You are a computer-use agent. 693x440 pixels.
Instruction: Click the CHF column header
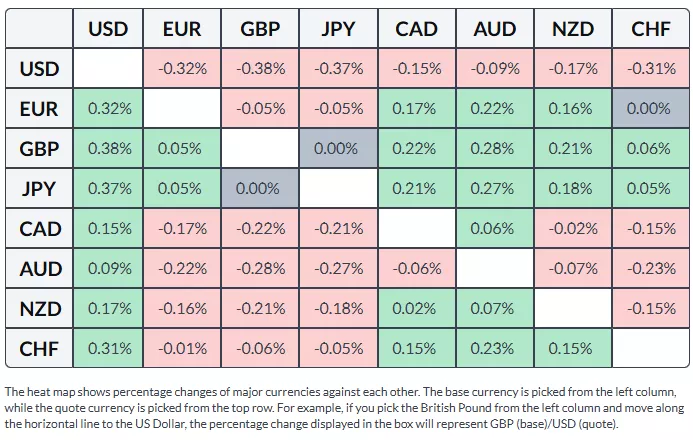click(x=651, y=29)
